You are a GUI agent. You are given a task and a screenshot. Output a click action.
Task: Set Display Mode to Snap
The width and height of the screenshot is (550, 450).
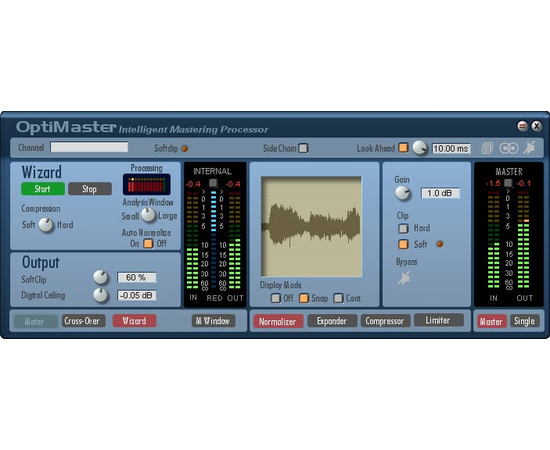tap(304, 298)
